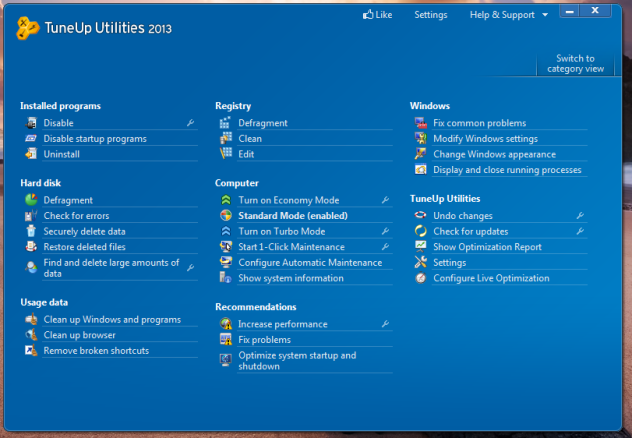Click the Show Optimization Report icon
632x438 pixels.
(420, 246)
